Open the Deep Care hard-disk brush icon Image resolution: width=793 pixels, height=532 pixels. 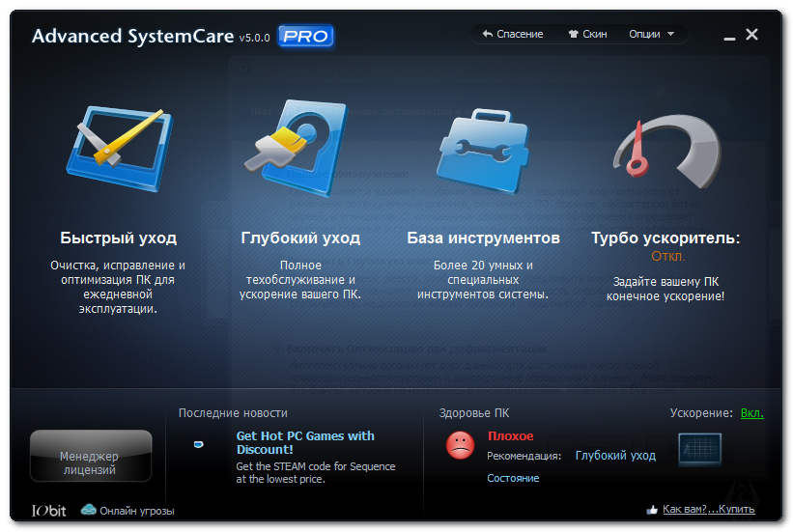297,147
